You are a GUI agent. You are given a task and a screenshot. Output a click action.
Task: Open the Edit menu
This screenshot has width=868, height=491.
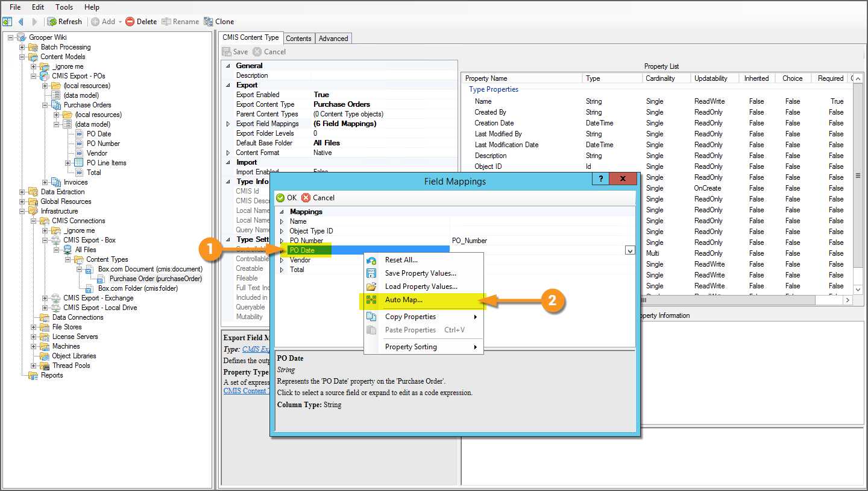click(x=38, y=7)
